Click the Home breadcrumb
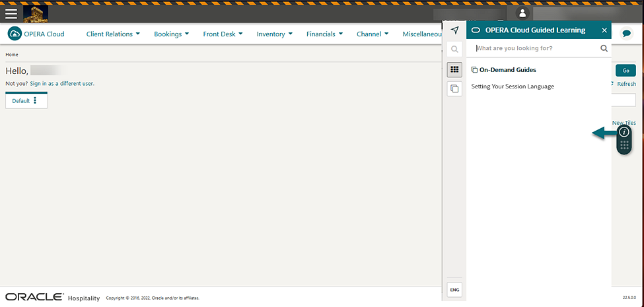Image resolution: width=644 pixels, height=307 pixels. point(11,55)
